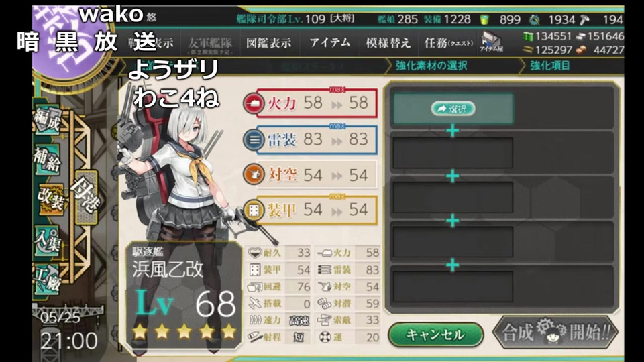
Task: Click the キャンセル cancel button
Action: coord(435,335)
